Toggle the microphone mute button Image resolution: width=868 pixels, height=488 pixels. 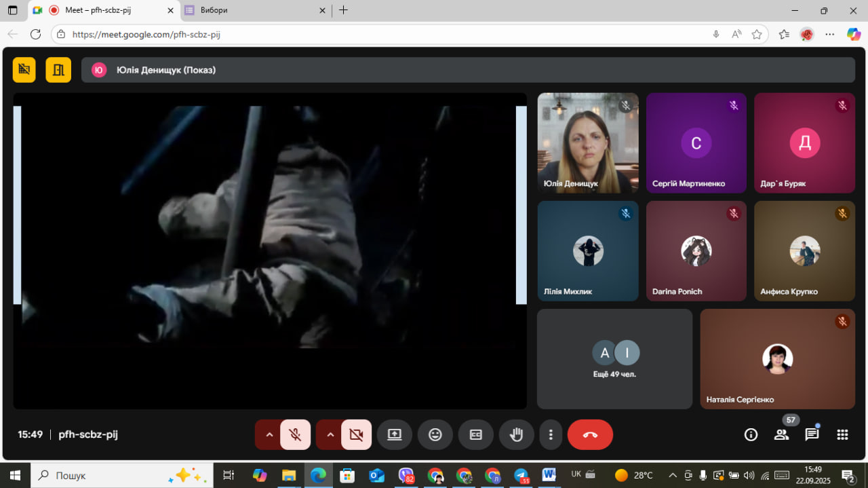click(x=295, y=435)
